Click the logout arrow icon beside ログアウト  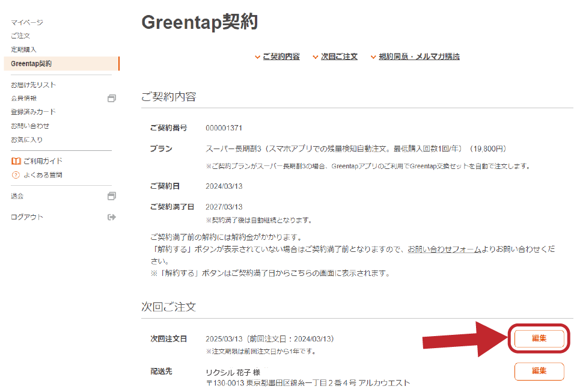[x=112, y=217]
